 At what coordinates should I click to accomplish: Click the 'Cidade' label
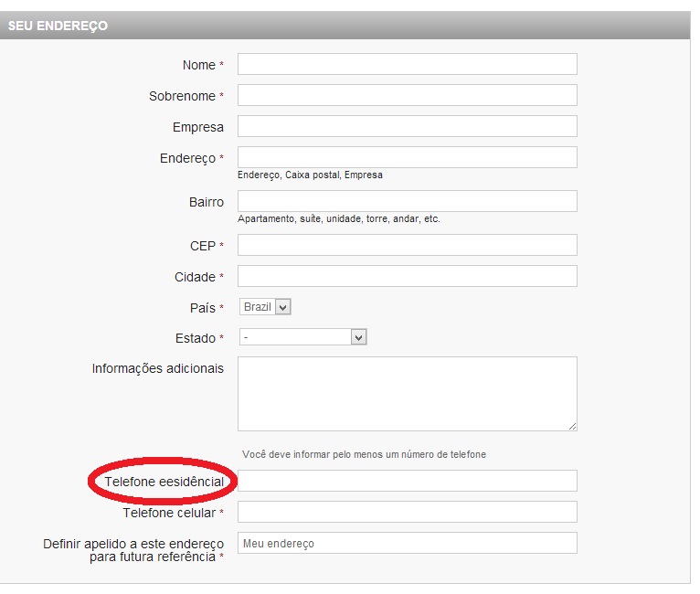point(195,277)
